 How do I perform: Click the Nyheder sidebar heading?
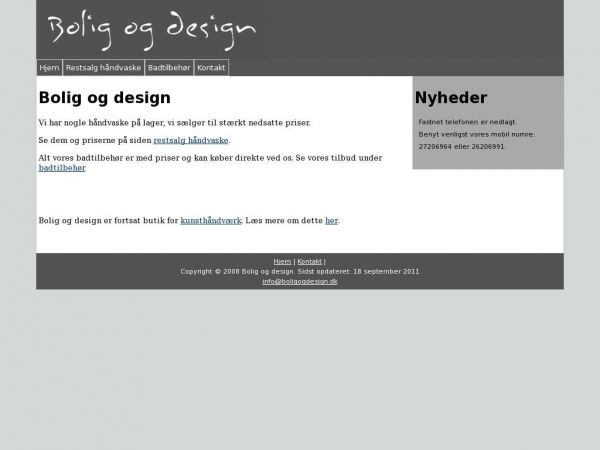point(451,98)
